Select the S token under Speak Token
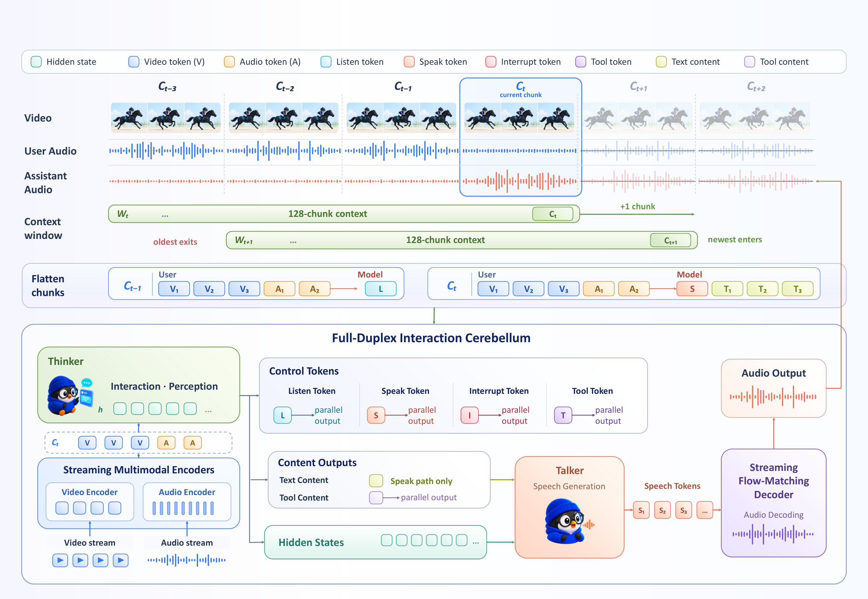 (x=376, y=416)
